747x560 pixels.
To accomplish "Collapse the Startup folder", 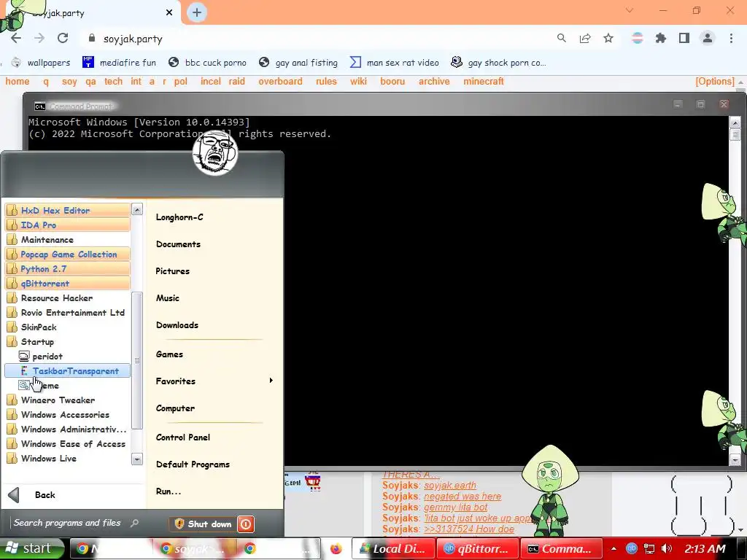I will pos(68,341).
